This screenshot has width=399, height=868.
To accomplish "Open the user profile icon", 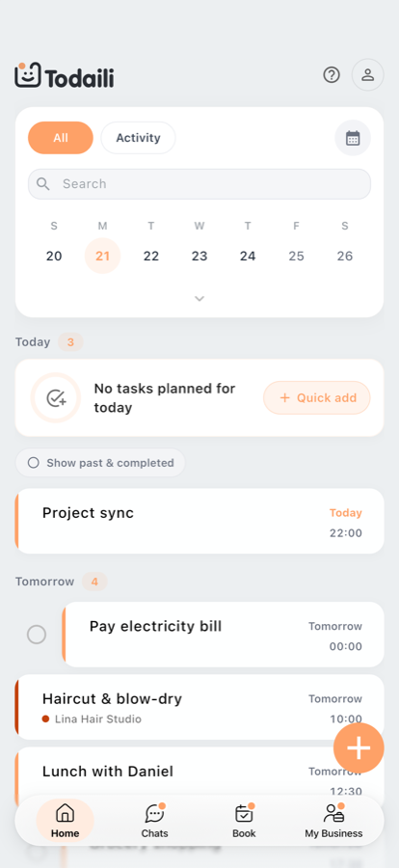I will (368, 74).
